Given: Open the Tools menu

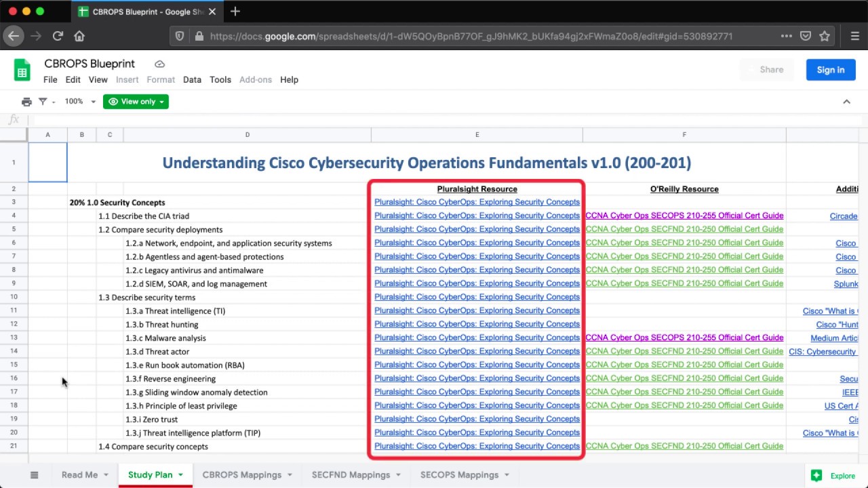Looking at the screenshot, I should (220, 79).
